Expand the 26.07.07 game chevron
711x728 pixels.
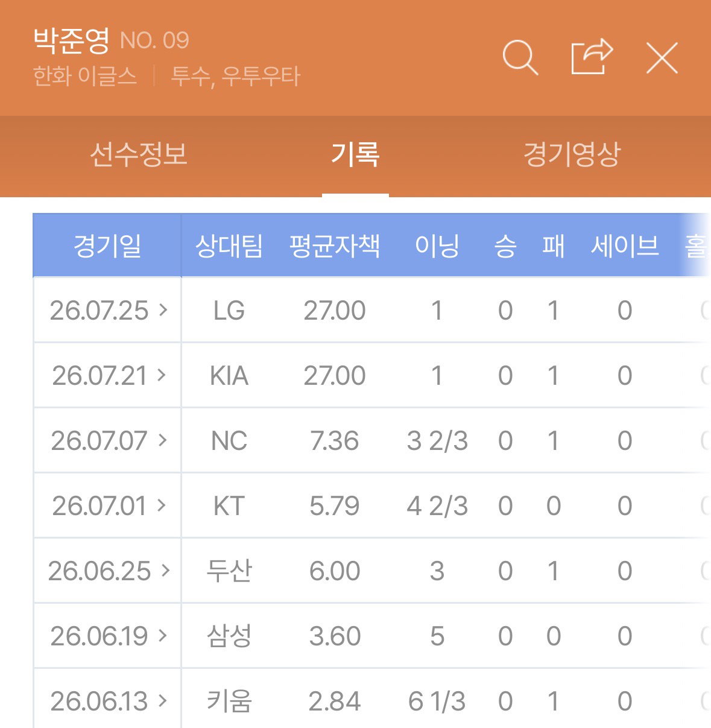[x=162, y=440]
